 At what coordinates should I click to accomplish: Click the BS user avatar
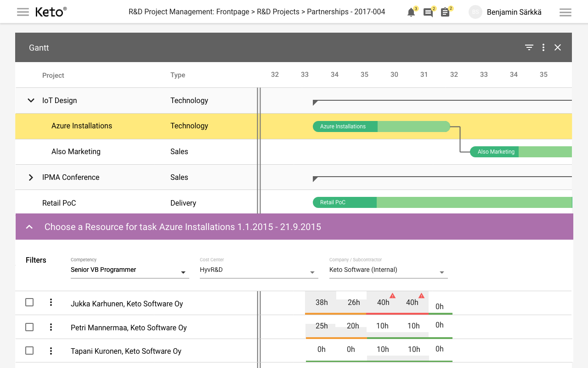coord(475,12)
